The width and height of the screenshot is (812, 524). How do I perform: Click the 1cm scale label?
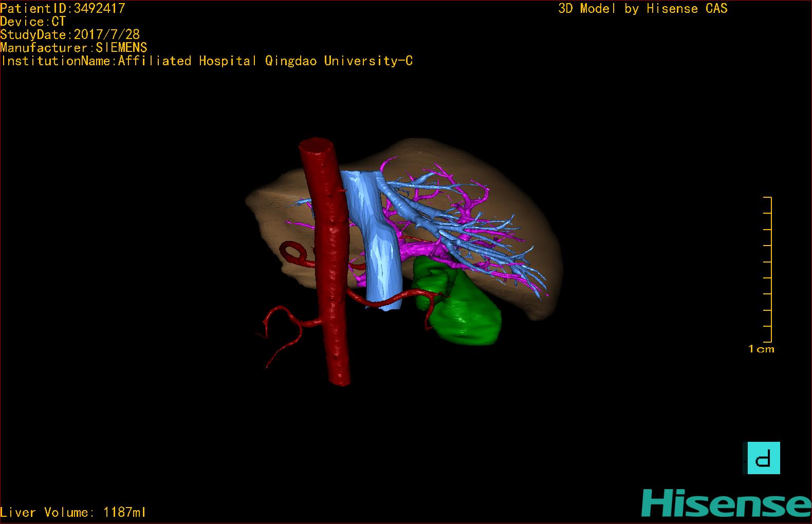click(761, 349)
